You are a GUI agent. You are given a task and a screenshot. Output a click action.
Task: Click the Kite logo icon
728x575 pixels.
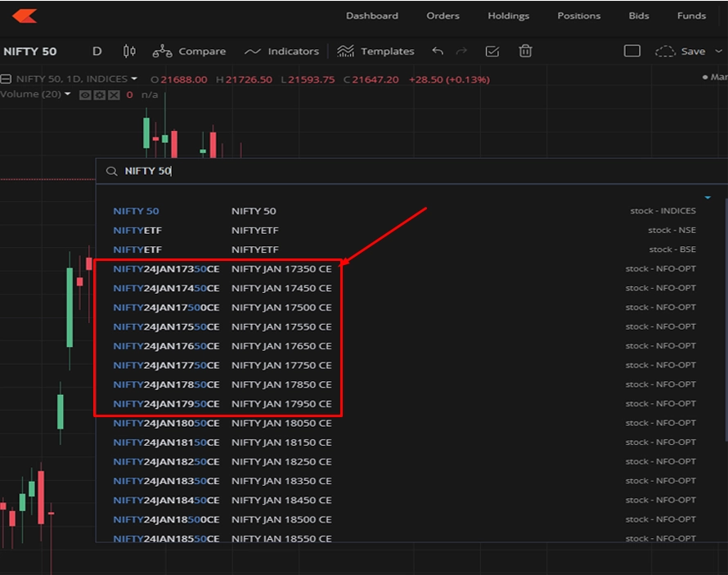[x=24, y=16]
